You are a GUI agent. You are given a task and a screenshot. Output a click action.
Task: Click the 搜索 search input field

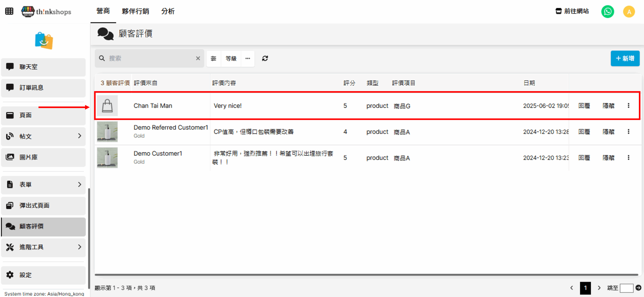151,58
